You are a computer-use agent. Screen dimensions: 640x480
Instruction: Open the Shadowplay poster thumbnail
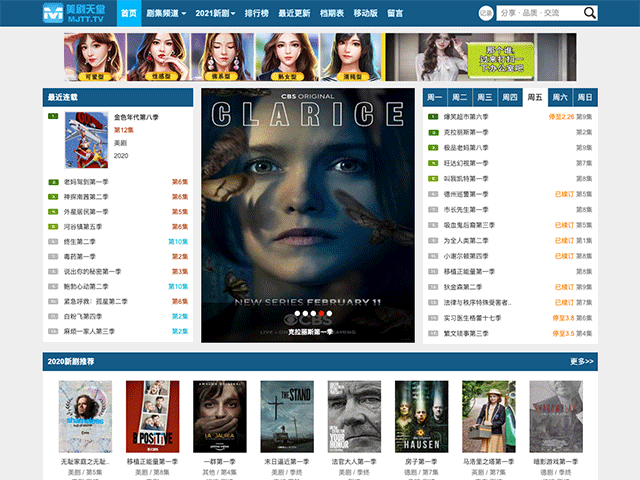click(x=556, y=416)
